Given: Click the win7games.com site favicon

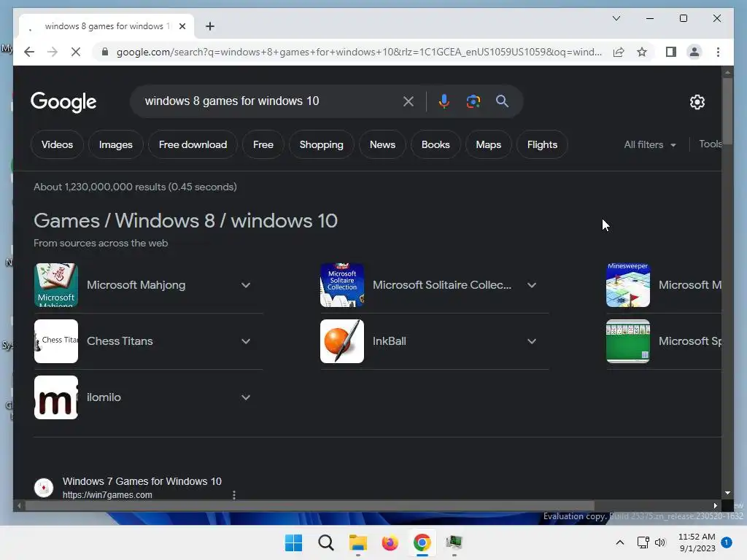Looking at the screenshot, I should (x=44, y=488).
